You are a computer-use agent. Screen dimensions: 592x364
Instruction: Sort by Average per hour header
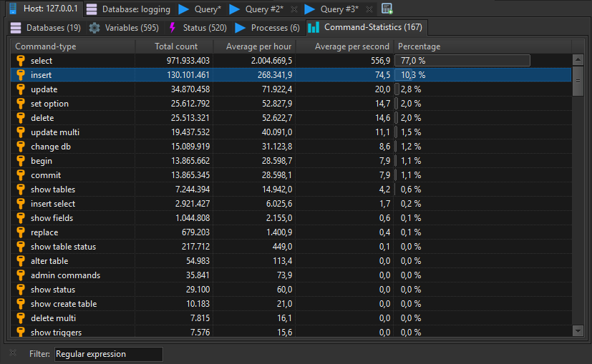click(x=254, y=46)
